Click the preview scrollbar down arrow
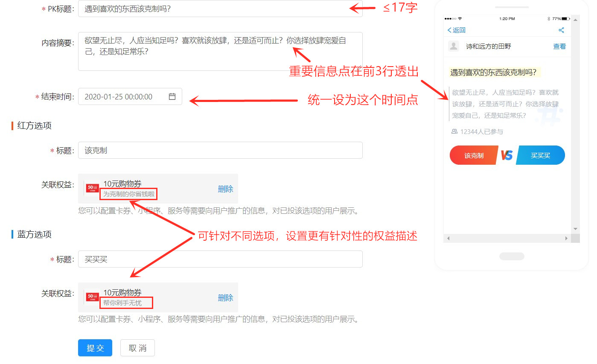 point(575,229)
